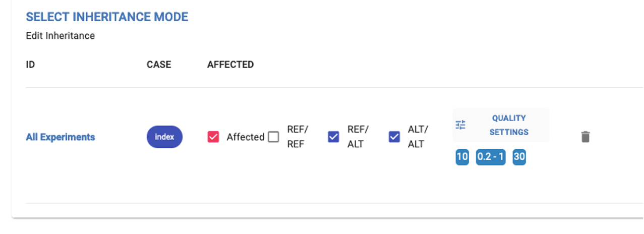Open the QUALITY SETTINGS button

[x=508, y=125]
